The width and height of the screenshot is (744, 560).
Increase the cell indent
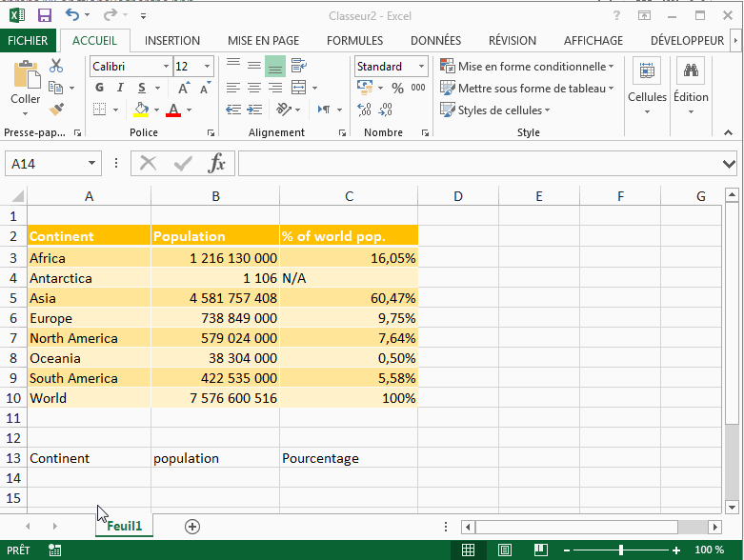pos(254,110)
